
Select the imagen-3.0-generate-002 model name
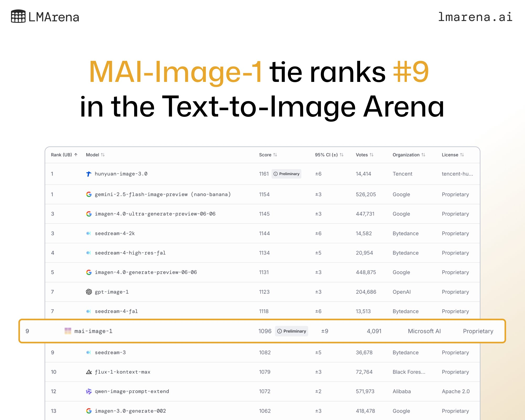[x=130, y=411]
